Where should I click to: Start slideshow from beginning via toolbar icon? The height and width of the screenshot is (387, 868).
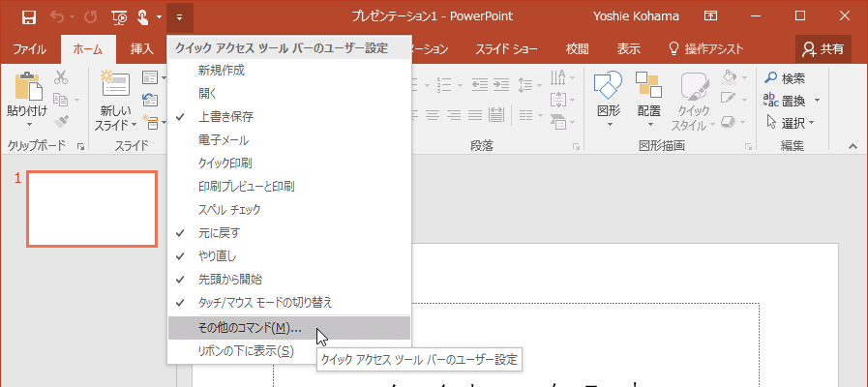point(119,17)
